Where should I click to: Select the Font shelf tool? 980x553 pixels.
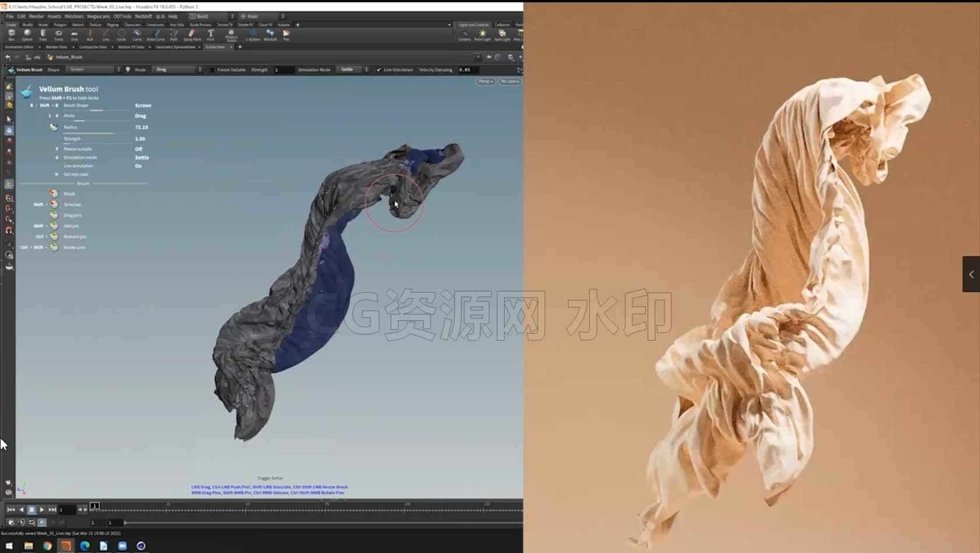[x=211, y=35]
